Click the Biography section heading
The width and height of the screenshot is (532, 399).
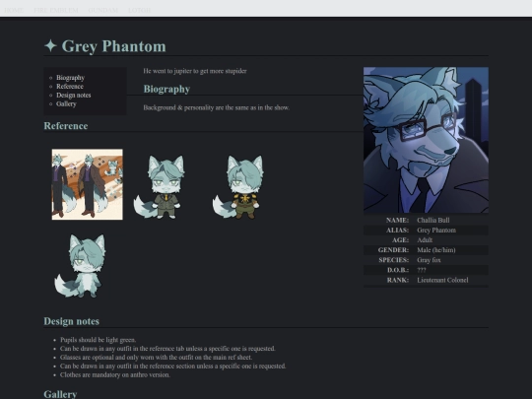[x=166, y=89]
